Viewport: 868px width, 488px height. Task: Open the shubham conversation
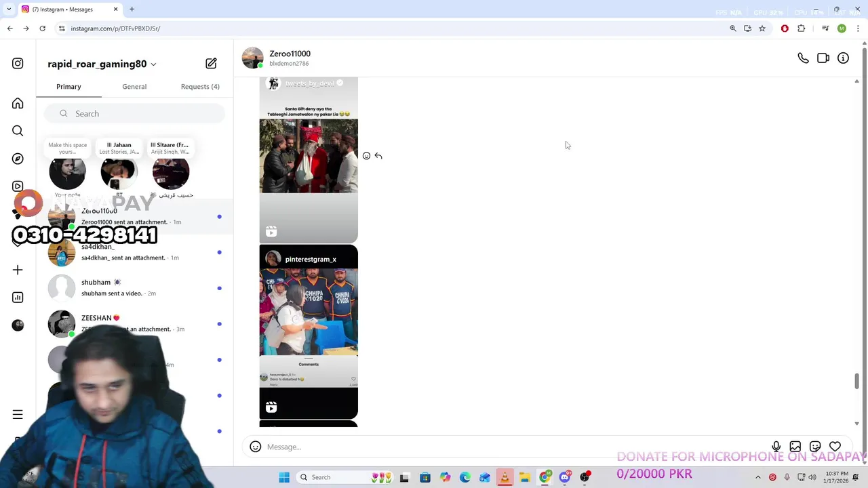[135, 288]
